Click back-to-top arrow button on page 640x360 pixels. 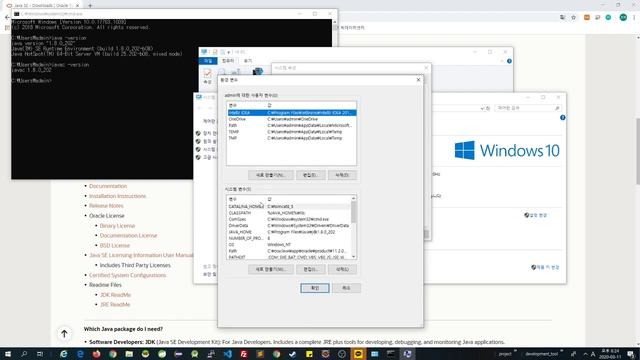pos(64,334)
